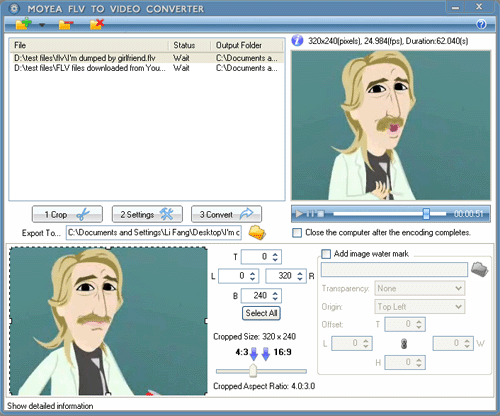Click the 4:3 aspect ratio arrow
The image size is (500, 416).
pyautogui.click(x=254, y=354)
